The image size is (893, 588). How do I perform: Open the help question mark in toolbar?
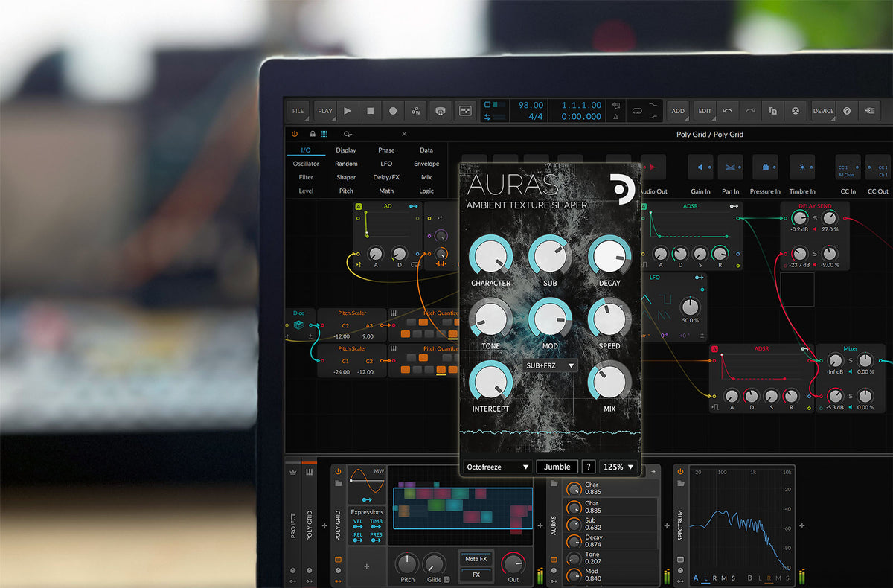point(846,111)
